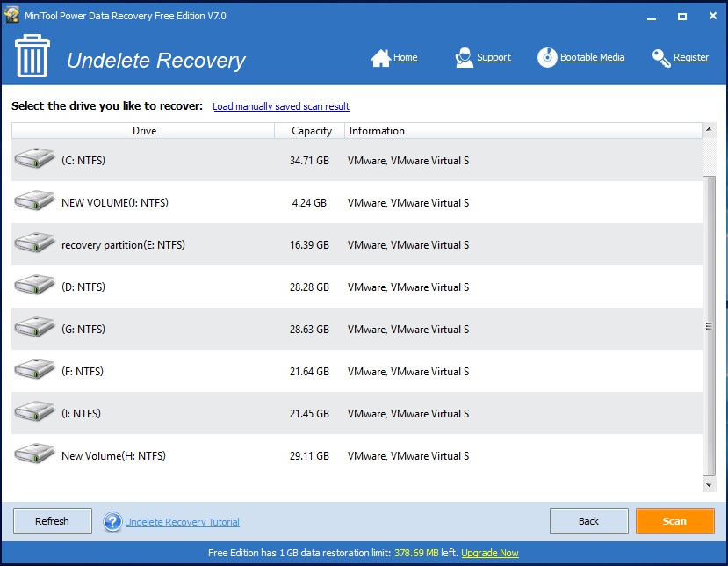Click the drive icon for (F: NTFS)

[34, 369]
